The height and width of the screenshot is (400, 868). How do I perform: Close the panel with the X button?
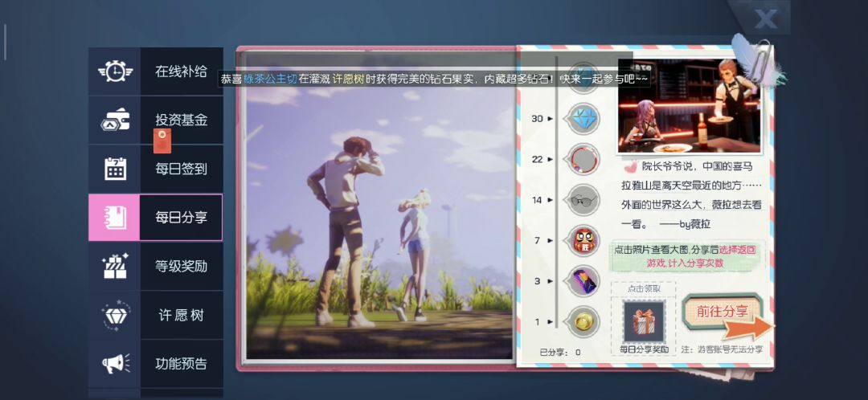[766, 18]
